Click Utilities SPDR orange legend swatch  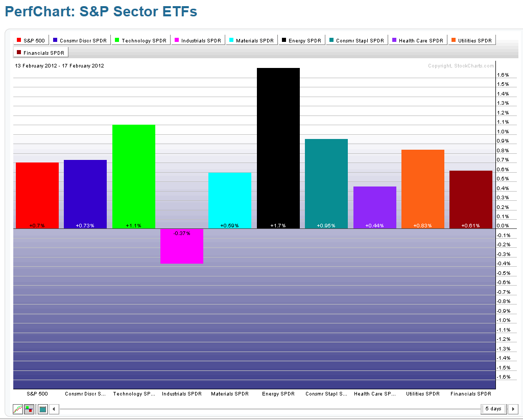(454, 40)
